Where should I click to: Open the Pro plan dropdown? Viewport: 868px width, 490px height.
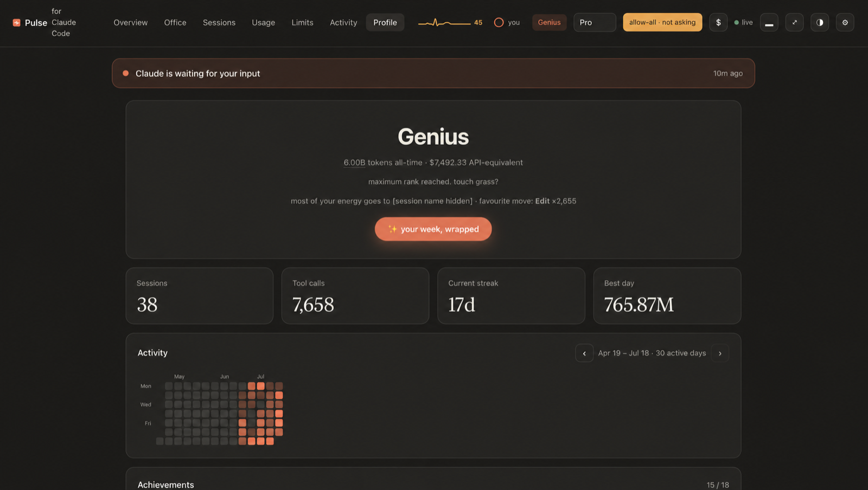(x=595, y=22)
